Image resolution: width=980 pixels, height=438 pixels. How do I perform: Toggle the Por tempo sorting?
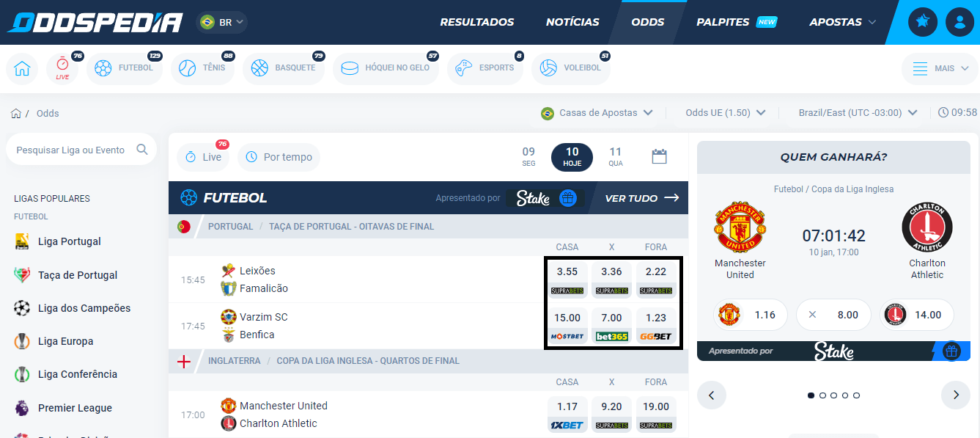[x=279, y=157]
